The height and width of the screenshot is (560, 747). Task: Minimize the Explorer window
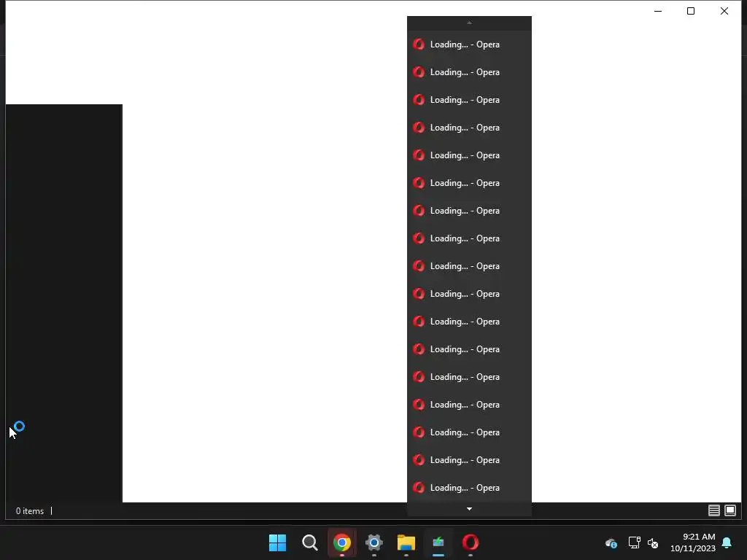coord(658,11)
